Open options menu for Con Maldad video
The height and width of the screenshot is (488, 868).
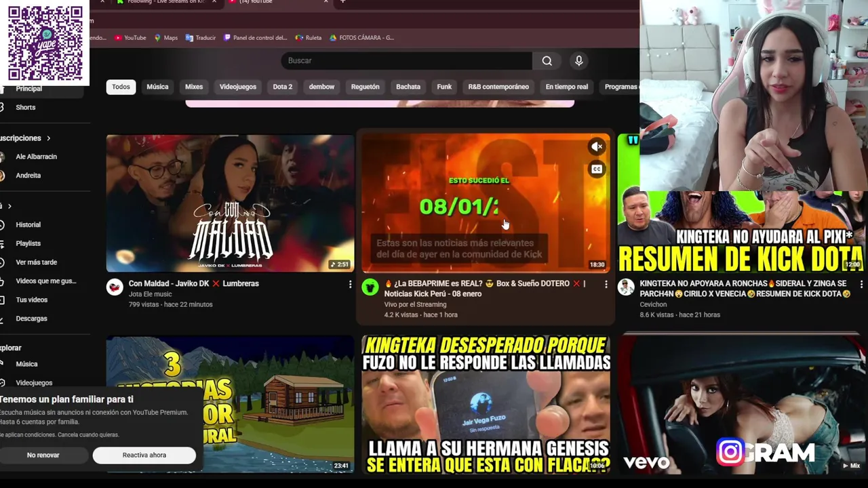(350, 284)
